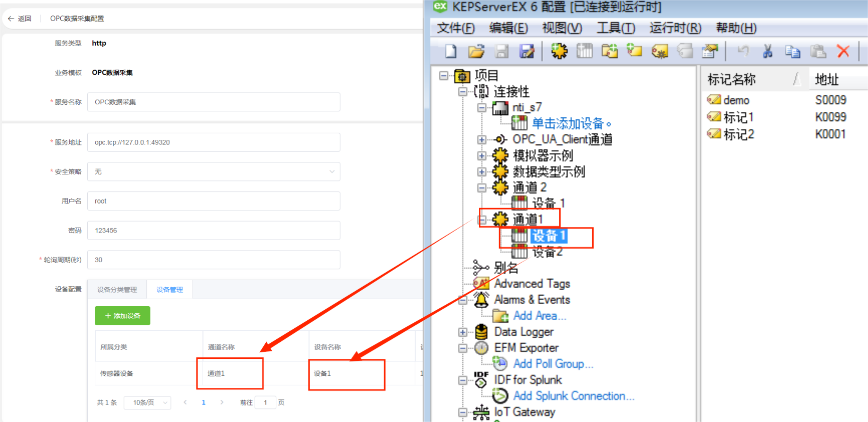
Task: Click the back arrow 返回
Action: [x=20, y=19]
